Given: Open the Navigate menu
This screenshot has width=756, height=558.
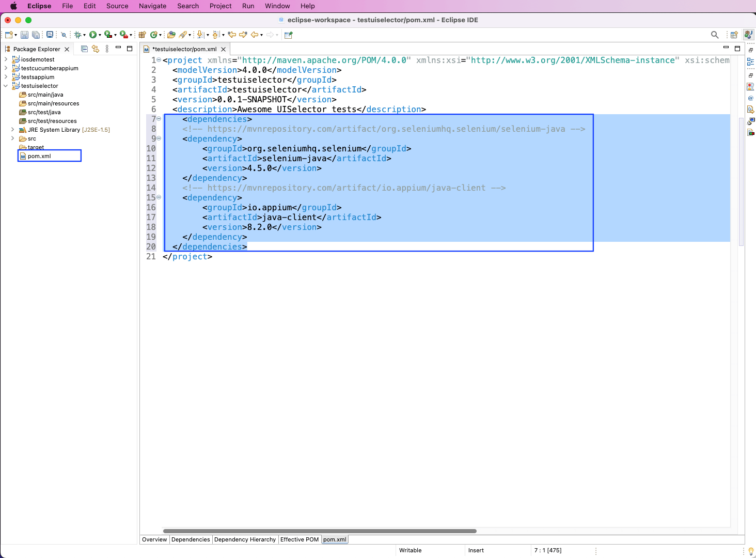Looking at the screenshot, I should (152, 6).
